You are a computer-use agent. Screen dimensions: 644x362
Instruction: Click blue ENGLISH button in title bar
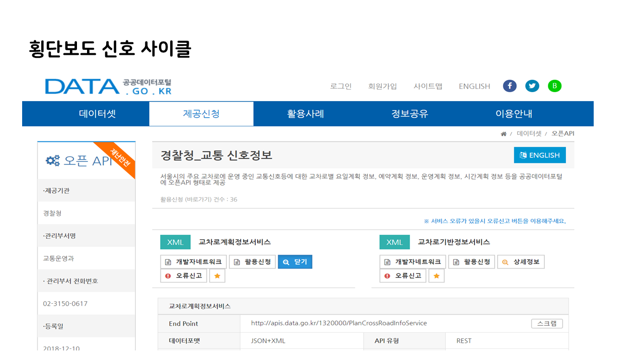[x=540, y=155]
